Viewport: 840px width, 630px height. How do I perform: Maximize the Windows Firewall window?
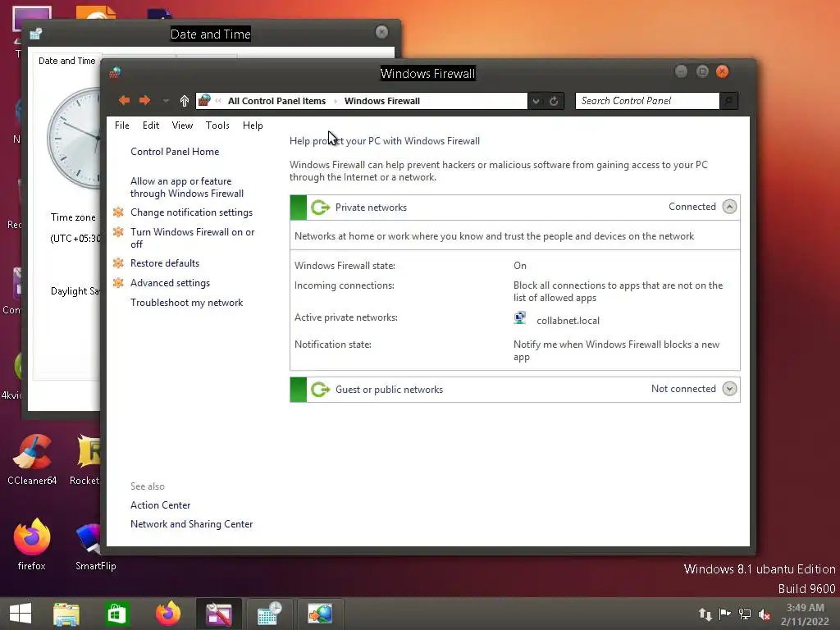click(x=702, y=71)
